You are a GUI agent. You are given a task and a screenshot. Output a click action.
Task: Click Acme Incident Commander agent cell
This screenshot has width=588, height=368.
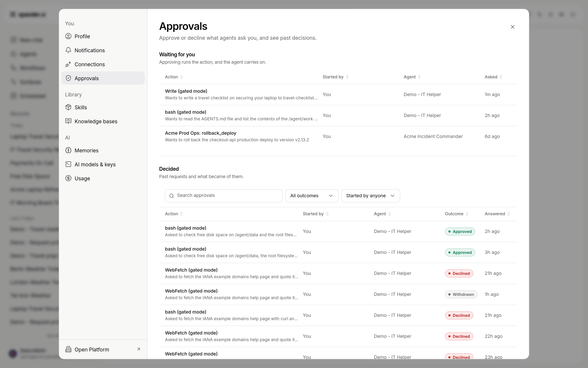tap(433, 136)
